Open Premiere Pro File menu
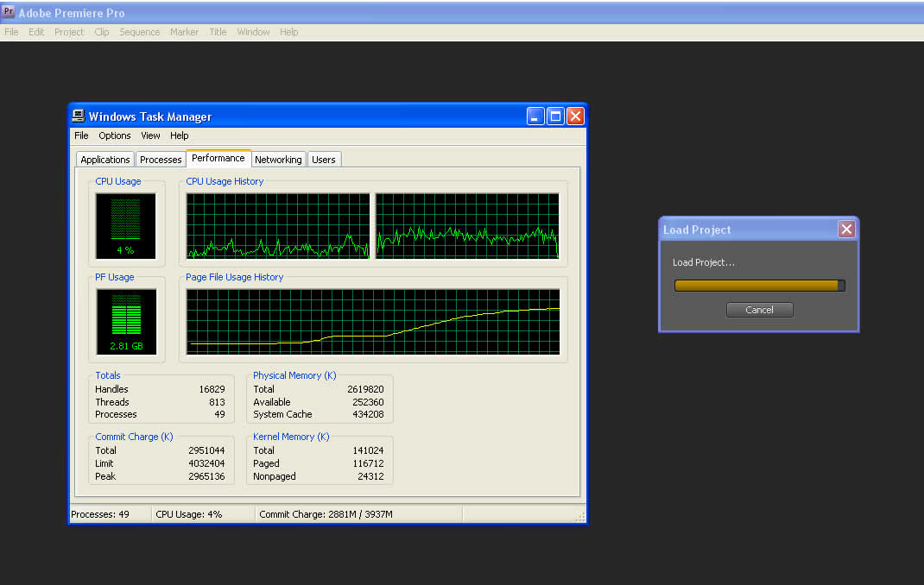 pyautogui.click(x=11, y=32)
